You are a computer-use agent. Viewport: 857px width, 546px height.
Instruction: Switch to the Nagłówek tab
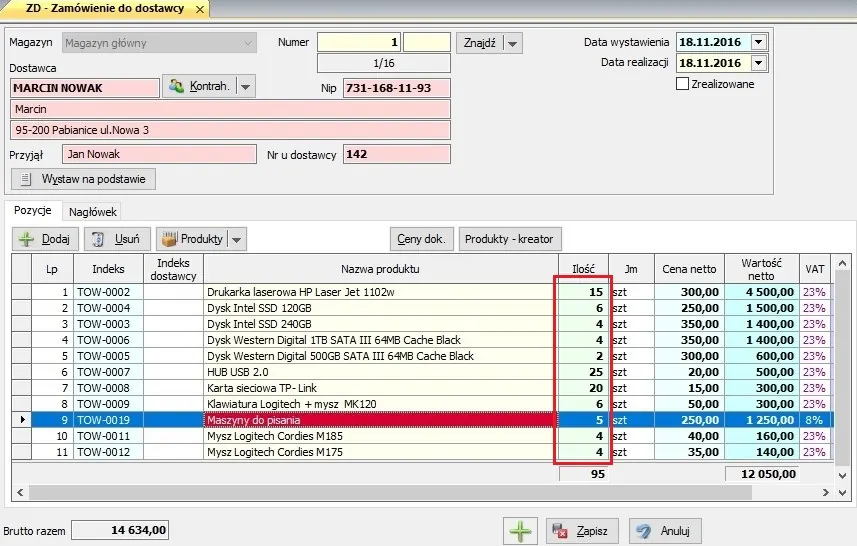click(x=92, y=212)
